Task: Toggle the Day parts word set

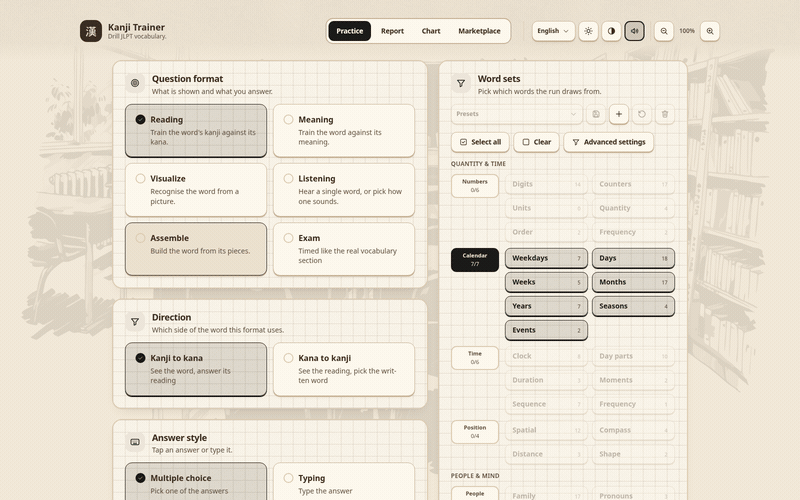Action: (633, 356)
